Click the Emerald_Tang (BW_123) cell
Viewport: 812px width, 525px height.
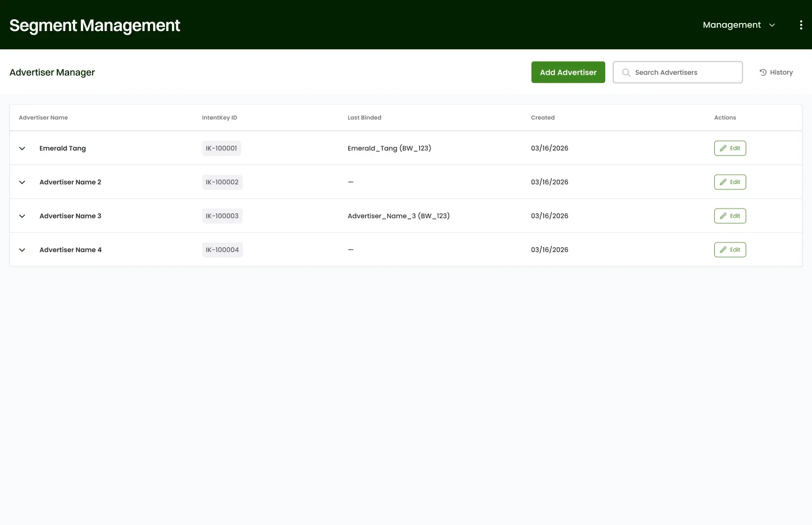(x=390, y=148)
